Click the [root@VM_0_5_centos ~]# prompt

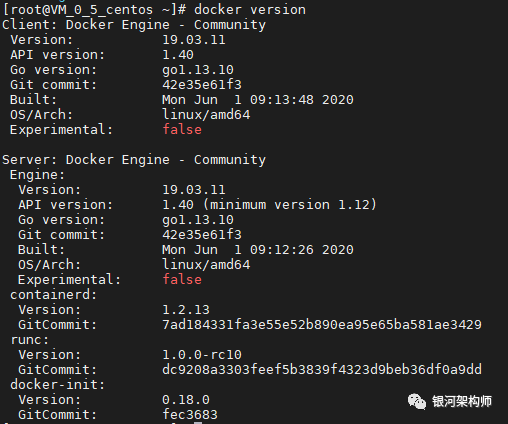coord(94,10)
